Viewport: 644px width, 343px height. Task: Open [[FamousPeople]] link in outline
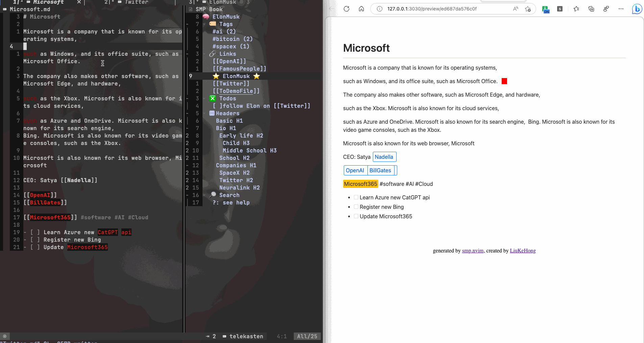(239, 69)
